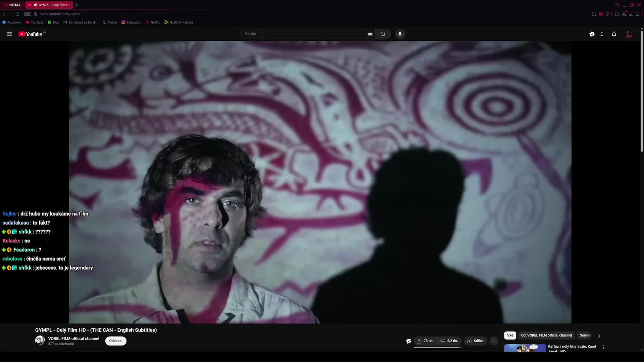Open Easy Setup sliders icon
Image resolution: width=644 pixels, height=362 pixels.
(x=638, y=14)
